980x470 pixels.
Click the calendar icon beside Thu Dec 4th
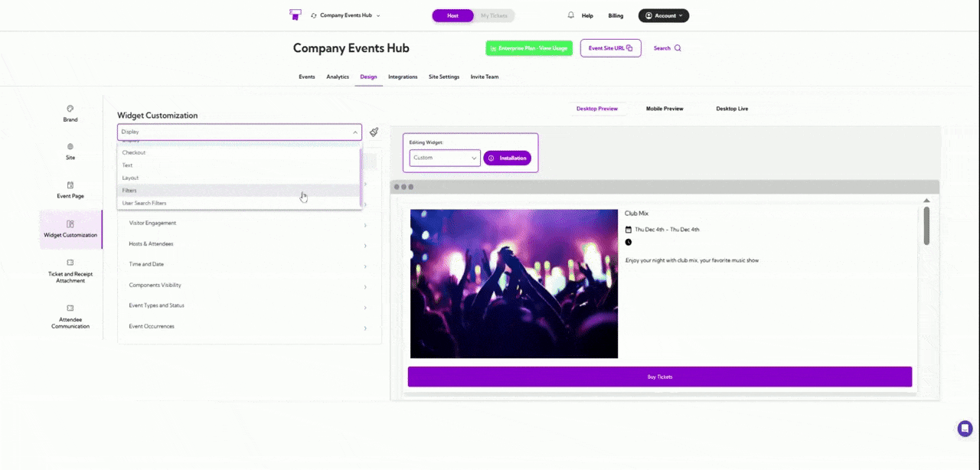tap(629, 229)
